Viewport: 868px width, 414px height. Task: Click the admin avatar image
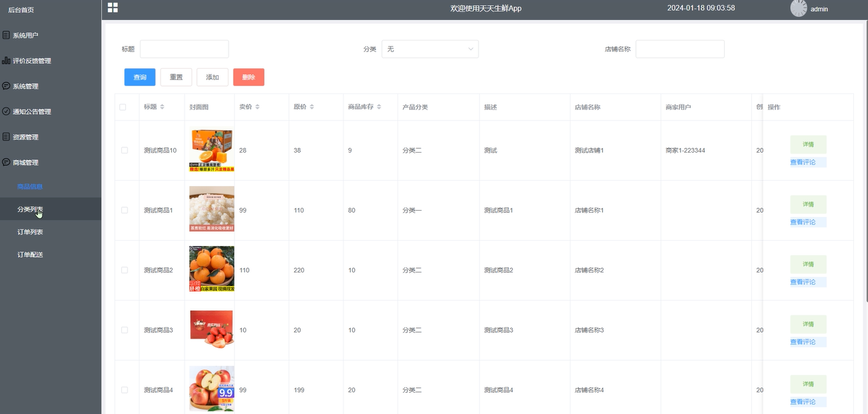tap(798, 8)
